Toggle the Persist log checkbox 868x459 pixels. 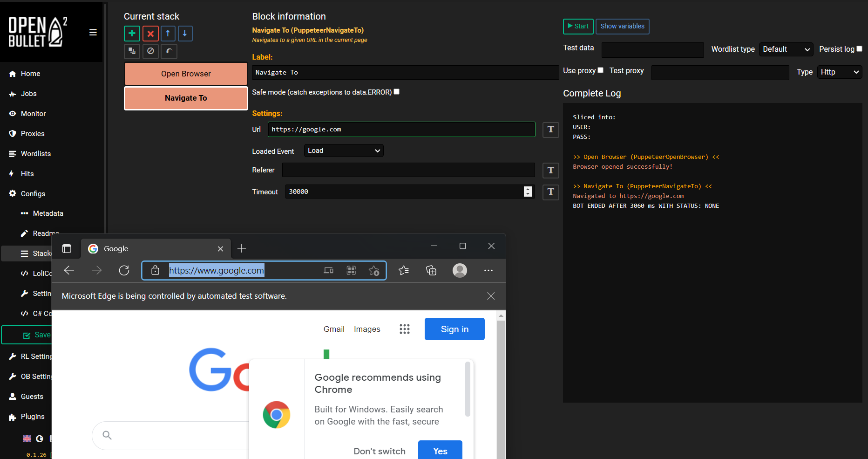click(x=860, y=48)
